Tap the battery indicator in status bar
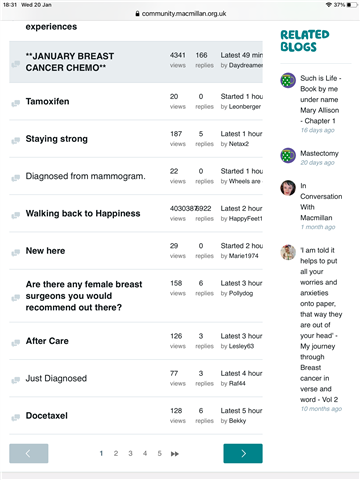360x480 pixels. coord(351,5)
